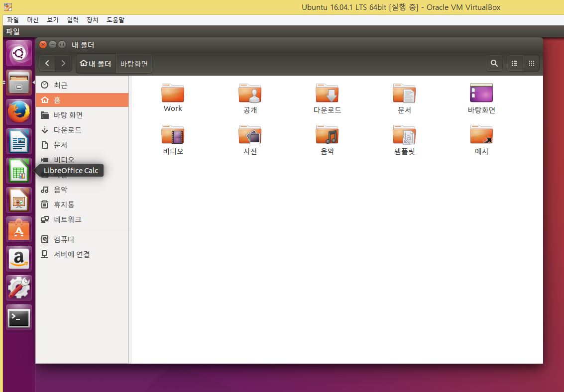Viewport: 564px width, 392px height.
Task: Select 네트워크 in the sidebar
Action: click(x=67, y=219)
